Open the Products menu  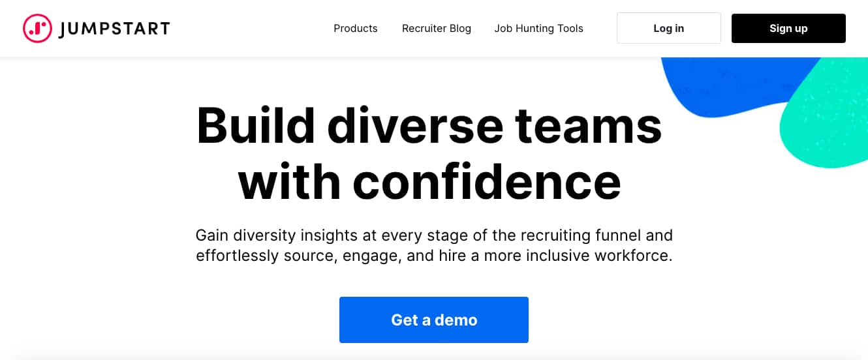pos(356,29)
